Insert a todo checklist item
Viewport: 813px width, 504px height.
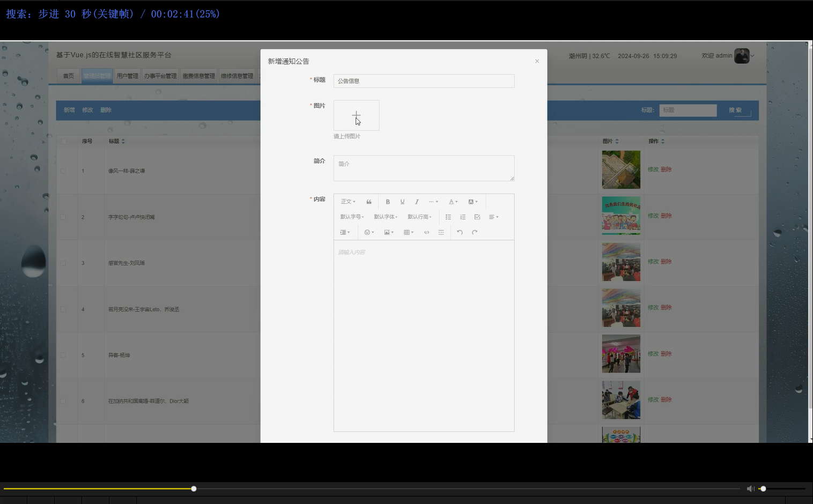click(477, 217)
